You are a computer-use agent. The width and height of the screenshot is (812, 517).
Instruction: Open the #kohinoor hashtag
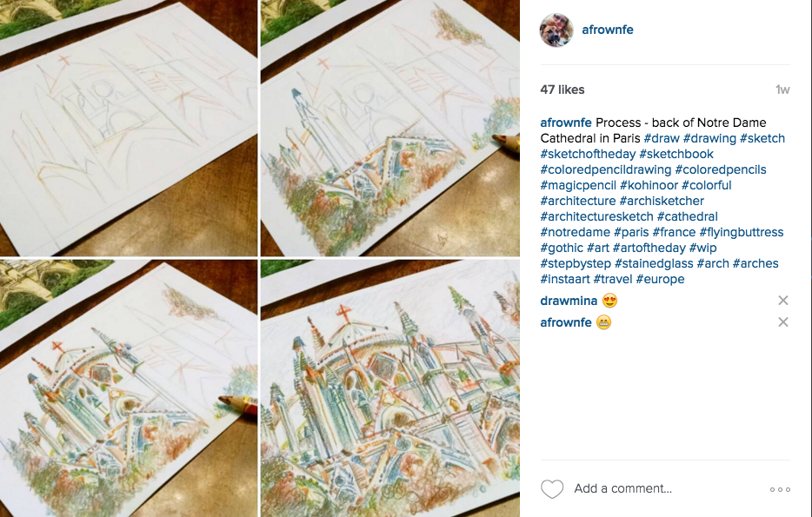[649, 185]
